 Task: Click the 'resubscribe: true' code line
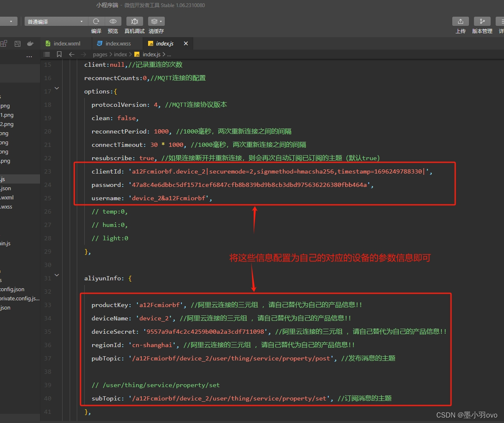tap(236, 158)
